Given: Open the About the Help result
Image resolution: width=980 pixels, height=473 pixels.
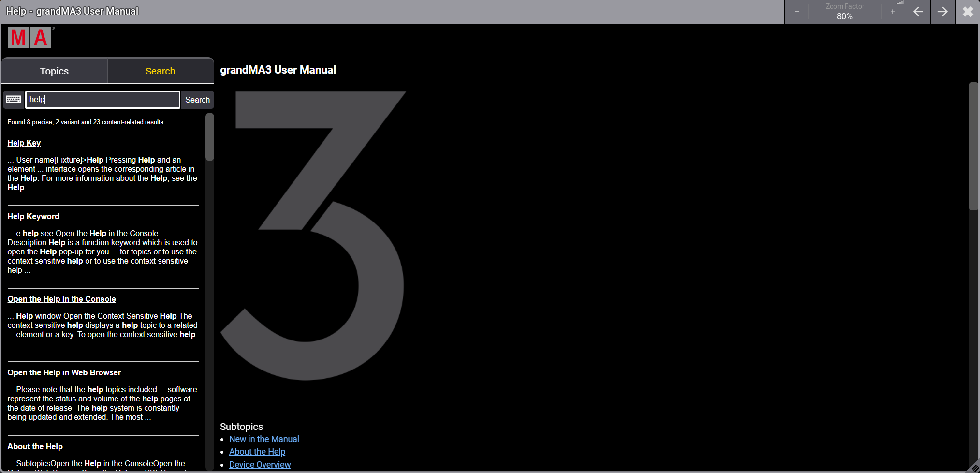Looking at the screenshot, I should click(x=35, y=446).
